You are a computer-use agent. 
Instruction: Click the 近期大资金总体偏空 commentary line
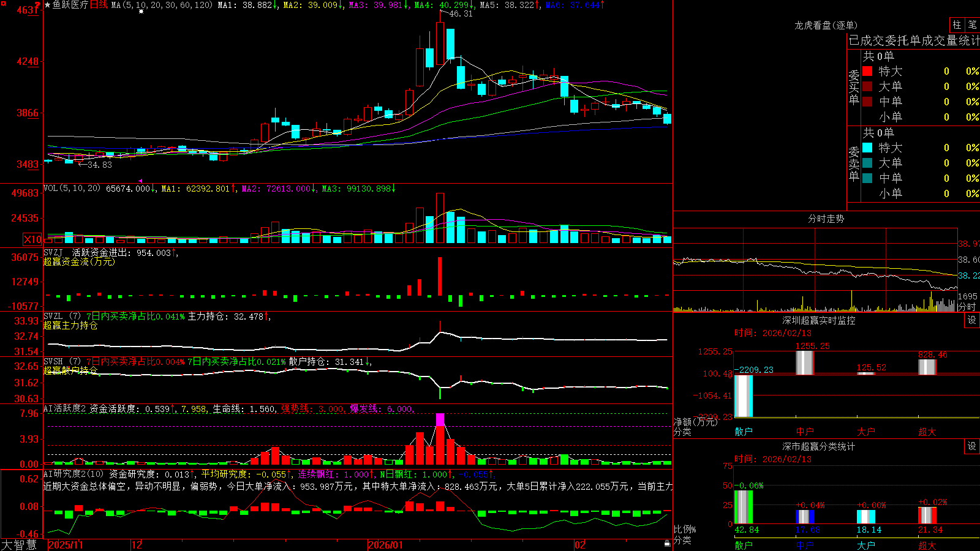[357, 486]
